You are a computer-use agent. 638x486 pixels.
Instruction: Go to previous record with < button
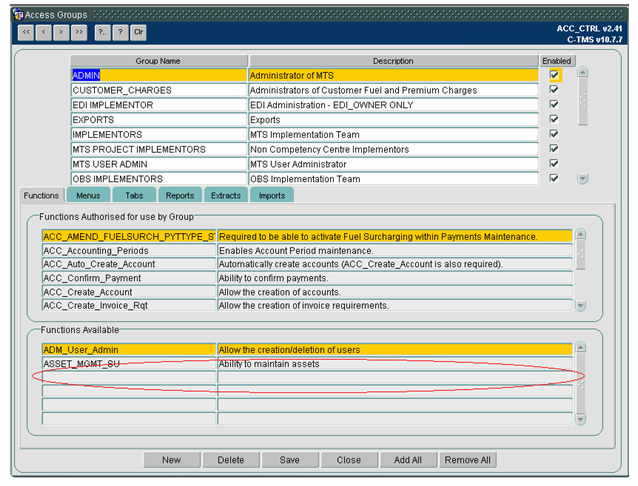(x=44, y=32)
